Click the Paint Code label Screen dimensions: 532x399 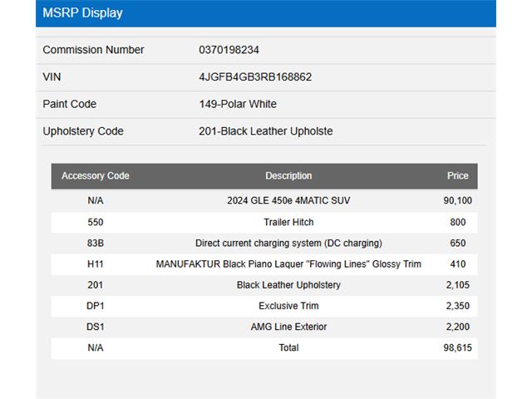click(70, 104)
